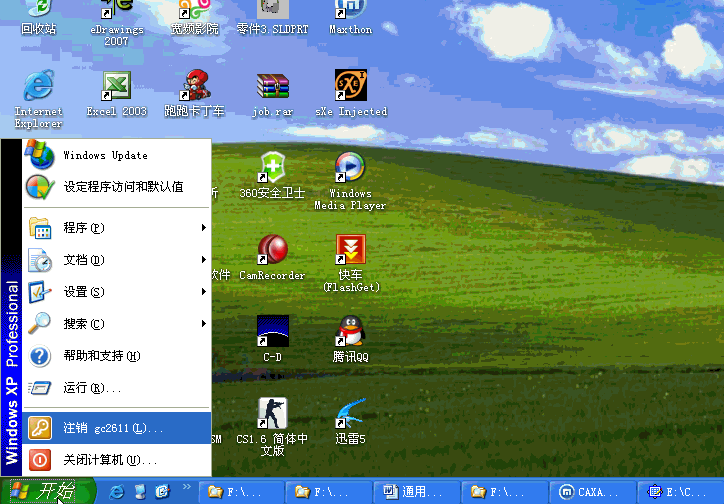This screenshot has width=724, height=504.
Task: Launch 跑跑卡丁车 game shortcut
Action: 194,94
